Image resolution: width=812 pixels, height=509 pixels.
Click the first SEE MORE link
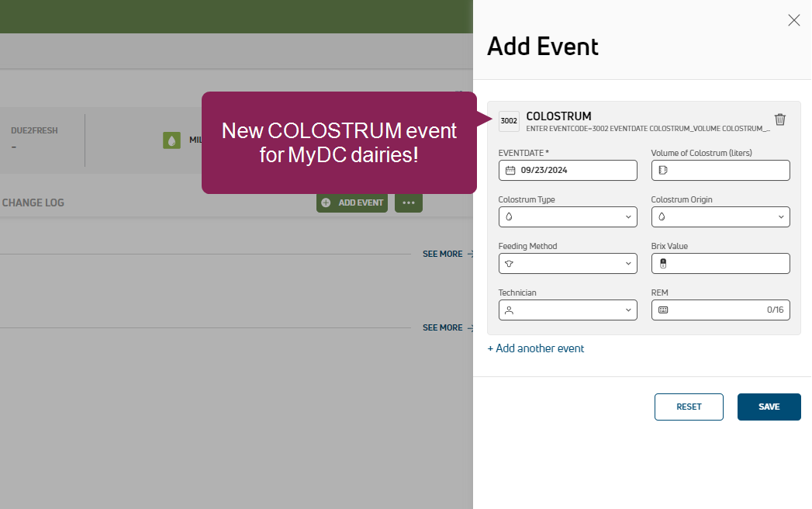[443, 254]
